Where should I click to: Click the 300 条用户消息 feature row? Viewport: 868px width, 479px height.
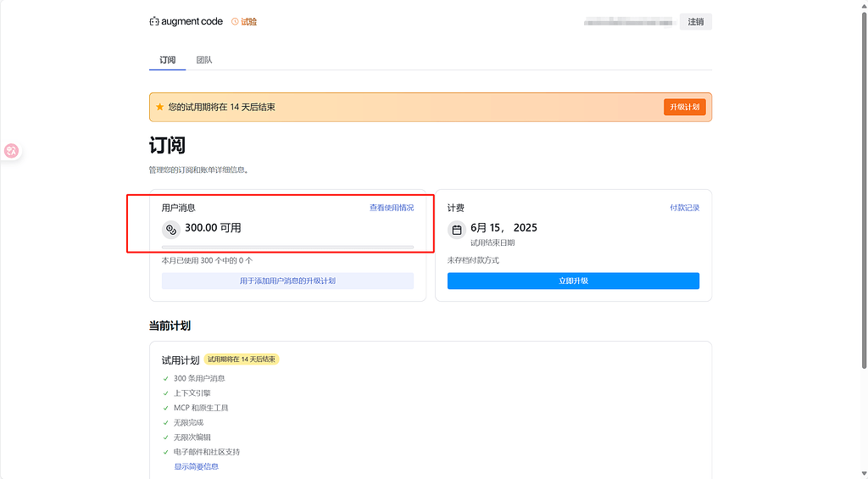[x=199, y=378]
